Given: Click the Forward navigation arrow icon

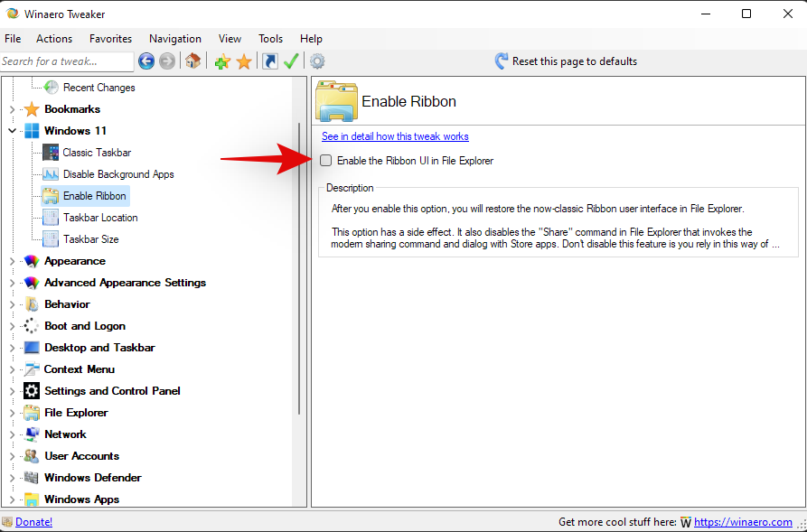Looking at the screenshot, I should coord(167,61).
